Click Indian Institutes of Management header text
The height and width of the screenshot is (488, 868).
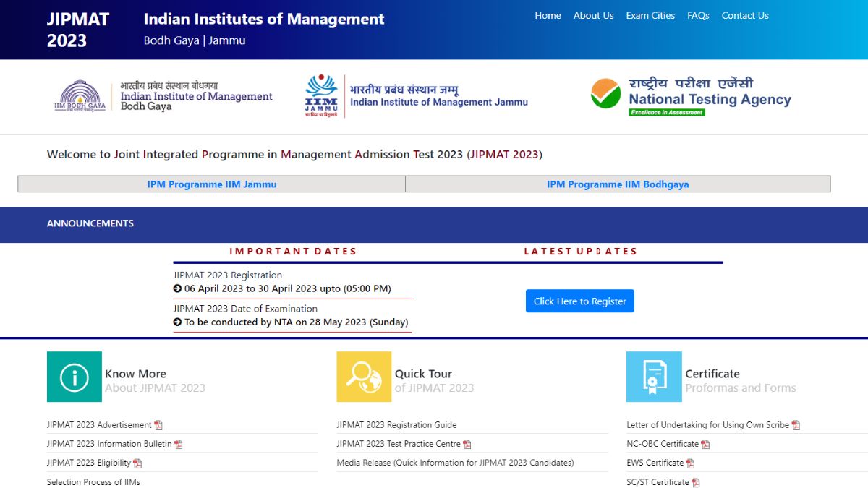264,20
